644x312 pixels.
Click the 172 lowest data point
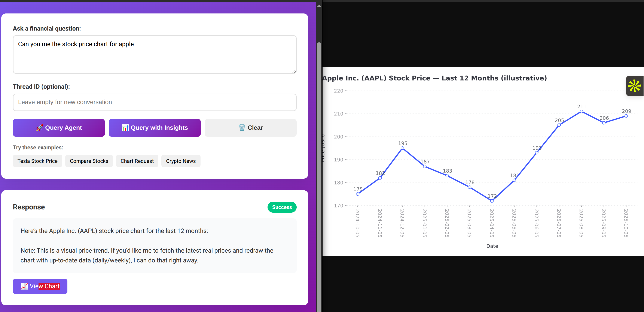pos(492,201)
